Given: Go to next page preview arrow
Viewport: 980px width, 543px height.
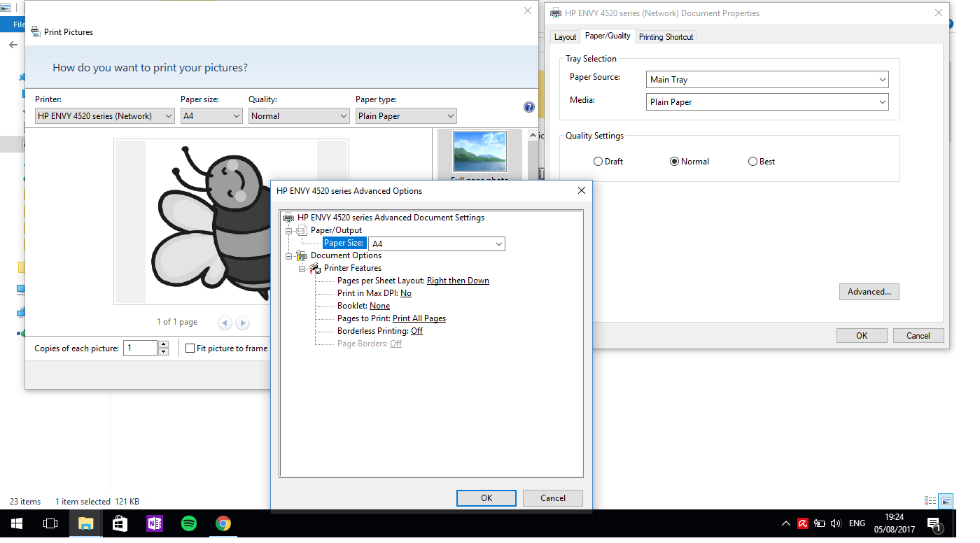Looking at the screenshot, I should coord(242,323).
